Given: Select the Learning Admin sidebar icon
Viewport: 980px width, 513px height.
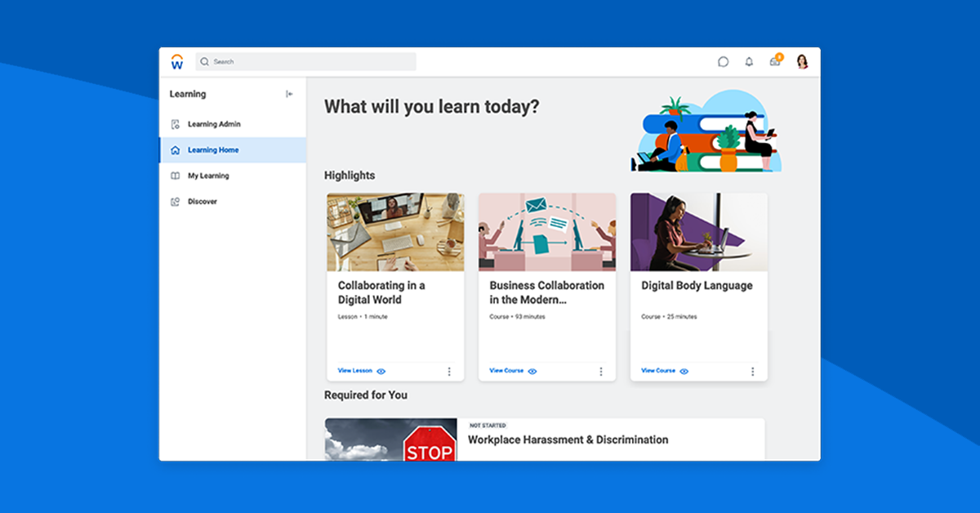Looking at the screenshot, I should click(x=175, y=123).
